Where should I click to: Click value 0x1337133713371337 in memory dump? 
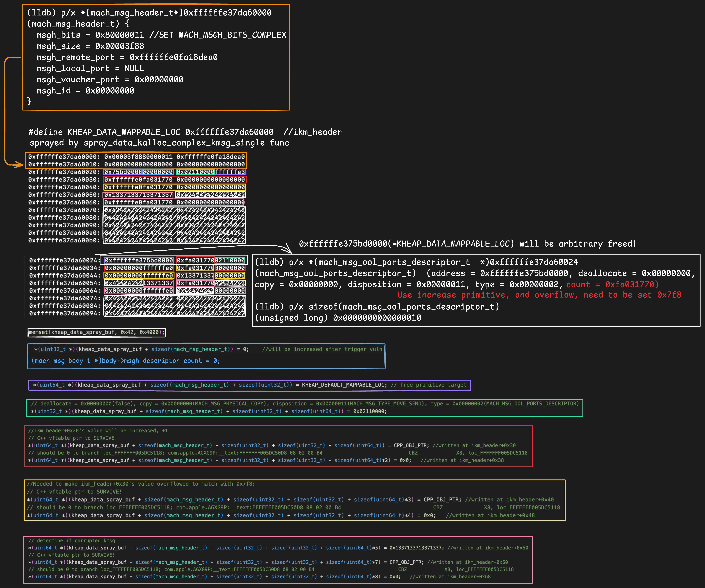[138, 195]
